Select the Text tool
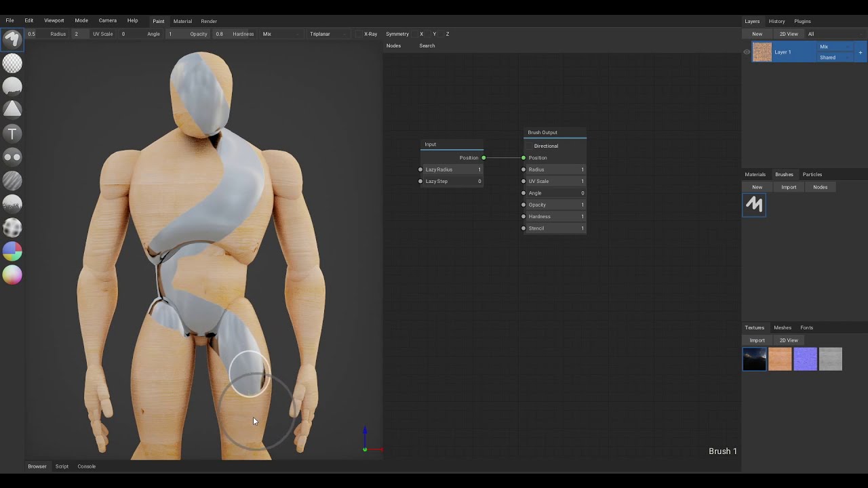 click(12, 134)
